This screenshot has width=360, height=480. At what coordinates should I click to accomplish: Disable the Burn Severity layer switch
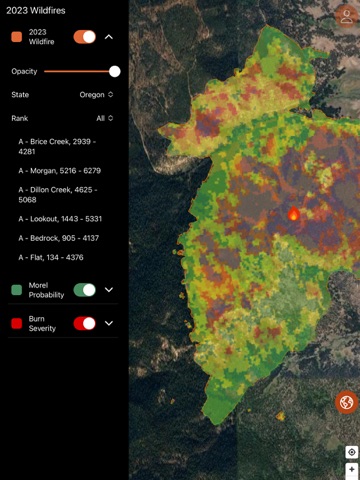coord(85,323)
